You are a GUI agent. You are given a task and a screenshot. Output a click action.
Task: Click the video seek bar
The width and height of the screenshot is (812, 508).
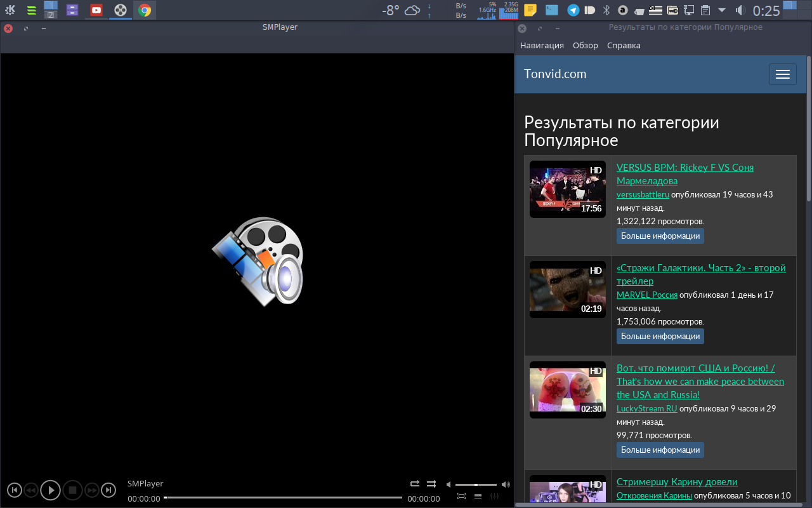click(283, 498)
